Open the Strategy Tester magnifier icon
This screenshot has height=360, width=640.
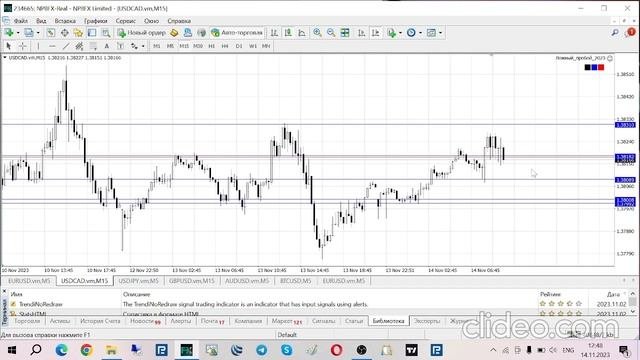106,33
